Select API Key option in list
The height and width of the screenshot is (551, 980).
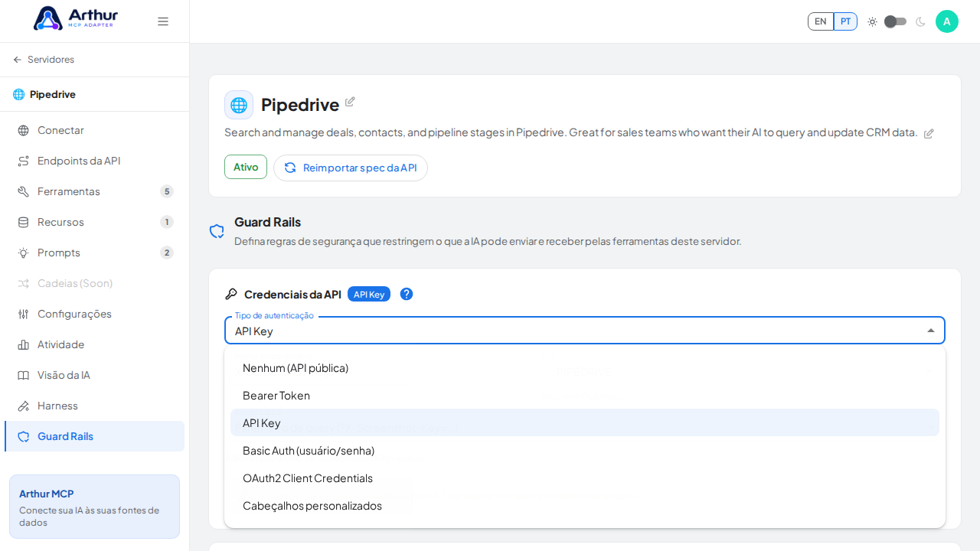(585, 423)
